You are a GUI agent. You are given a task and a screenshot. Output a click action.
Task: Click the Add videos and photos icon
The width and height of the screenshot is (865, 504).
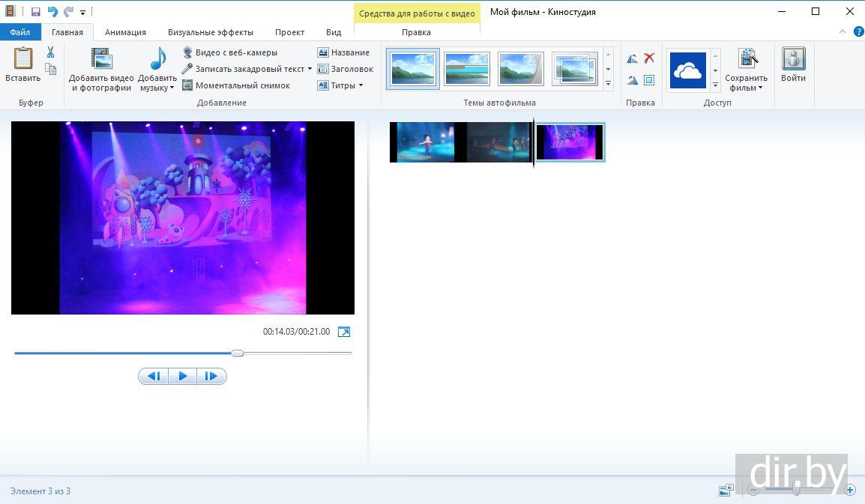pos(101,60)
